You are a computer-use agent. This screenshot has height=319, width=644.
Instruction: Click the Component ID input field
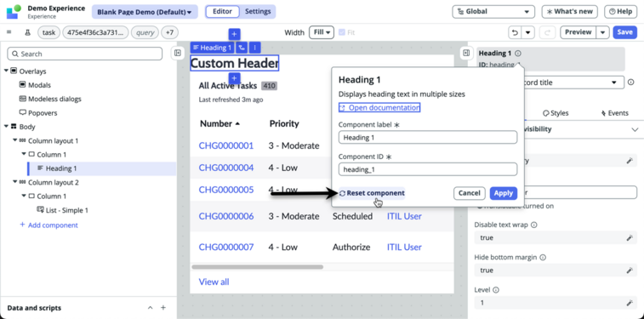(x=428, y=169)
